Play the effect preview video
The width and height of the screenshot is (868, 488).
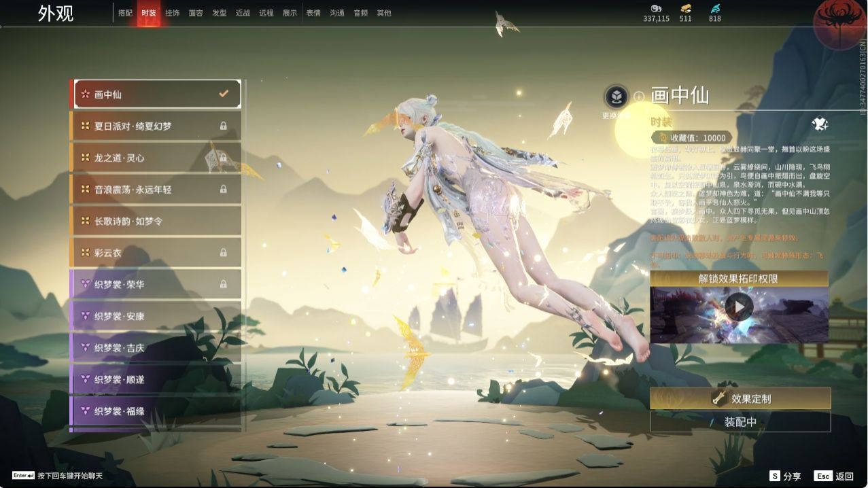point(739,307)
